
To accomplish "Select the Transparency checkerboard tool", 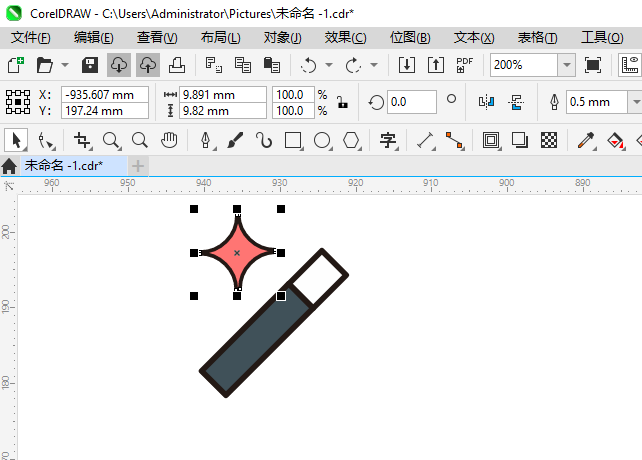I will point(549,140).
